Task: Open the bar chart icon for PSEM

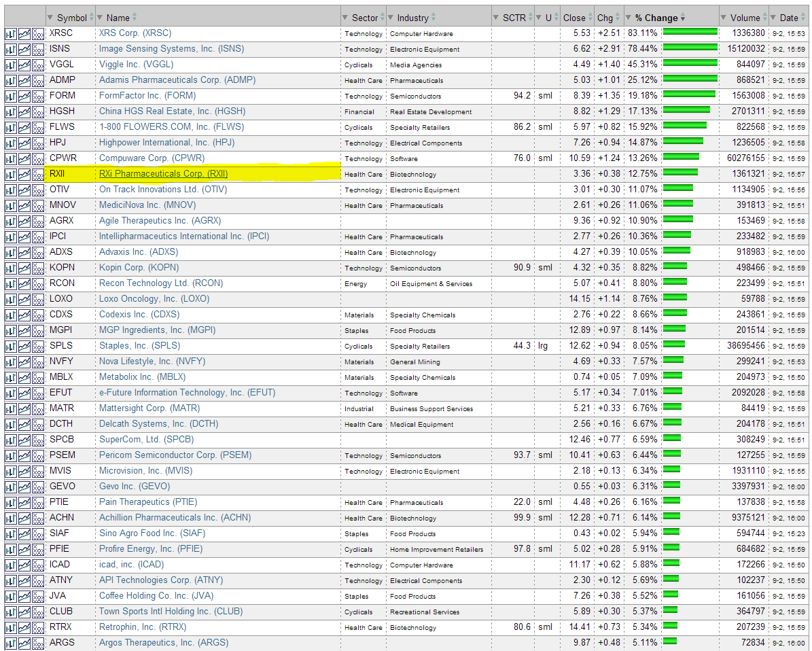Action: (10, 456)
